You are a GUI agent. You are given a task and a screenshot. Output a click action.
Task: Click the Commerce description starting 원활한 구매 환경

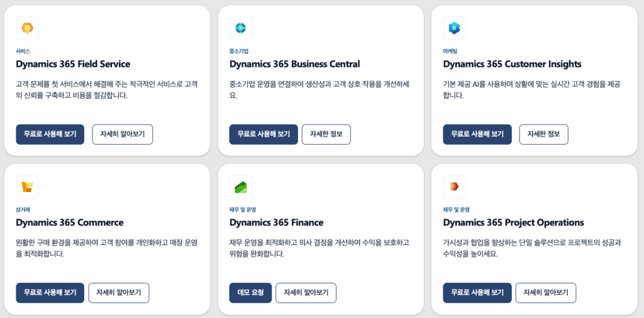[107, 249]
